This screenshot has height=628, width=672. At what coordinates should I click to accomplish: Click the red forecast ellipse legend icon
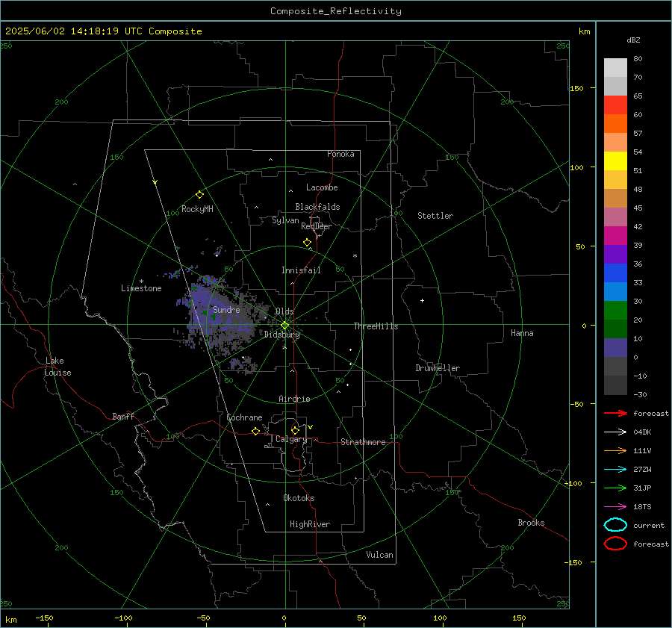click(x=615, y=544)
